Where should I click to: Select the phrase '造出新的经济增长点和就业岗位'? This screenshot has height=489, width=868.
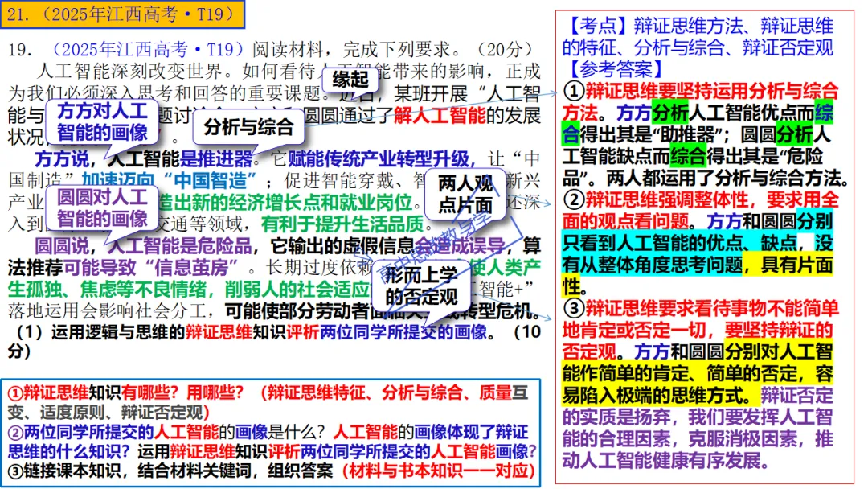click(x=285, y=202)
